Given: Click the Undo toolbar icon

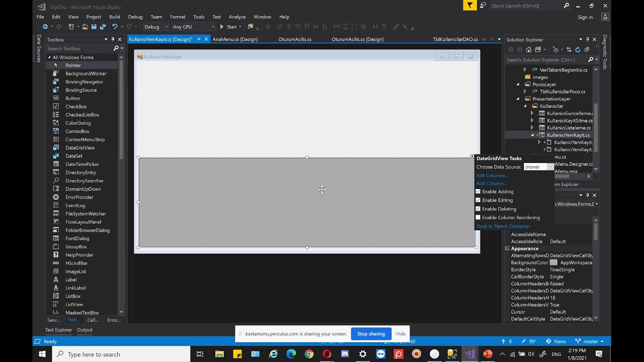Looking at the screenshot, I should [x=115, y=27].
